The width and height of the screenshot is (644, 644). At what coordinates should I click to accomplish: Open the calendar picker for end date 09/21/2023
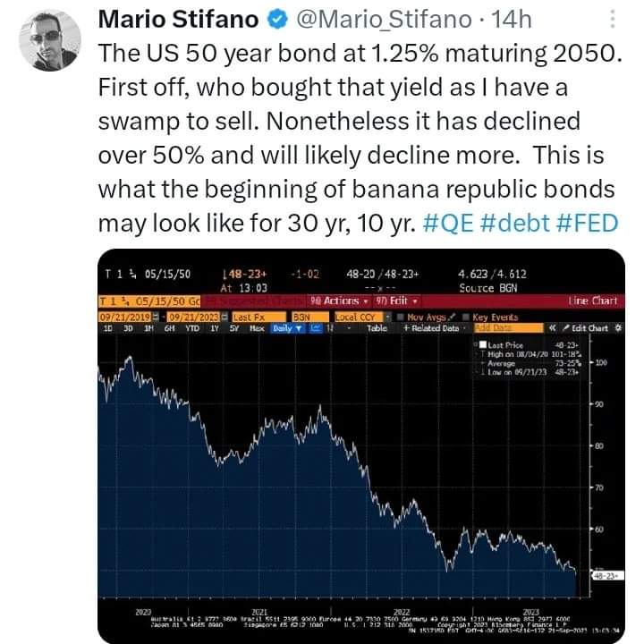point(225,317)
